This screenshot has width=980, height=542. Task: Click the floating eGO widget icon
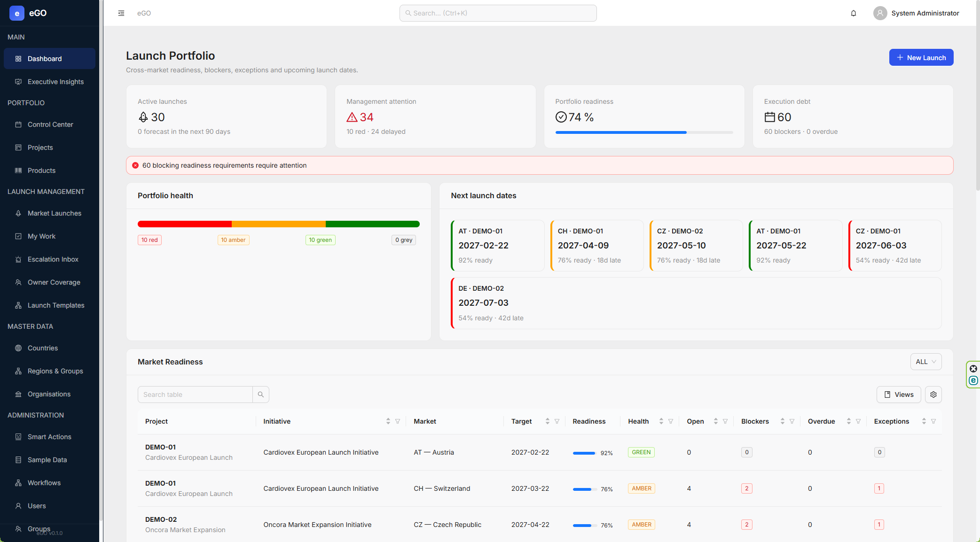(973, 380)
